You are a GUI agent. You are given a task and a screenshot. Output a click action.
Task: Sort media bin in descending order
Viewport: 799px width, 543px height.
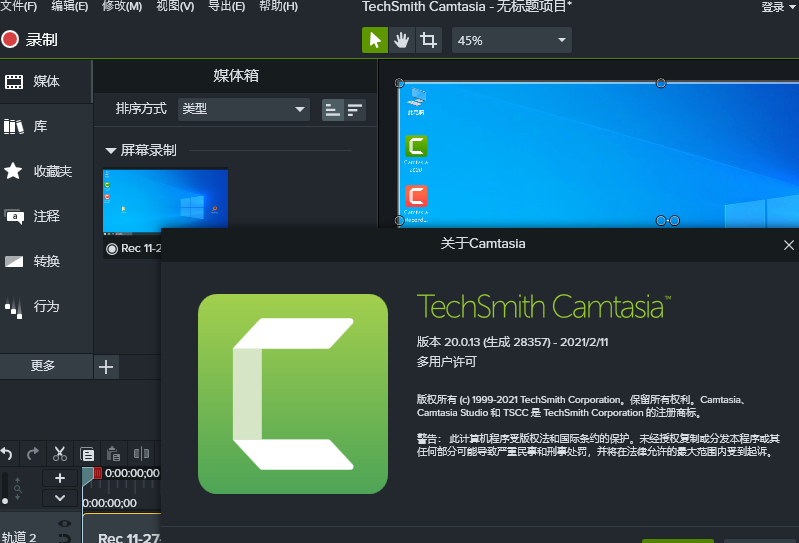coord(355,110)
